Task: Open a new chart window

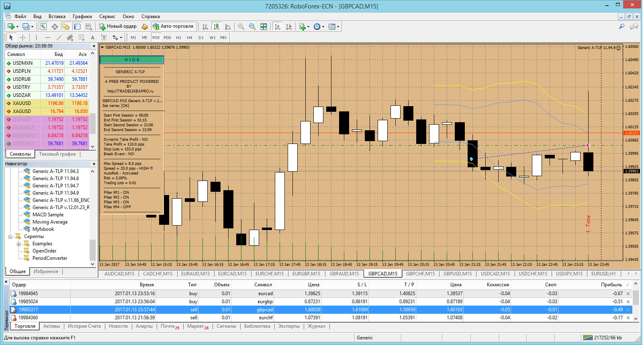Action: tap(11, 27)
